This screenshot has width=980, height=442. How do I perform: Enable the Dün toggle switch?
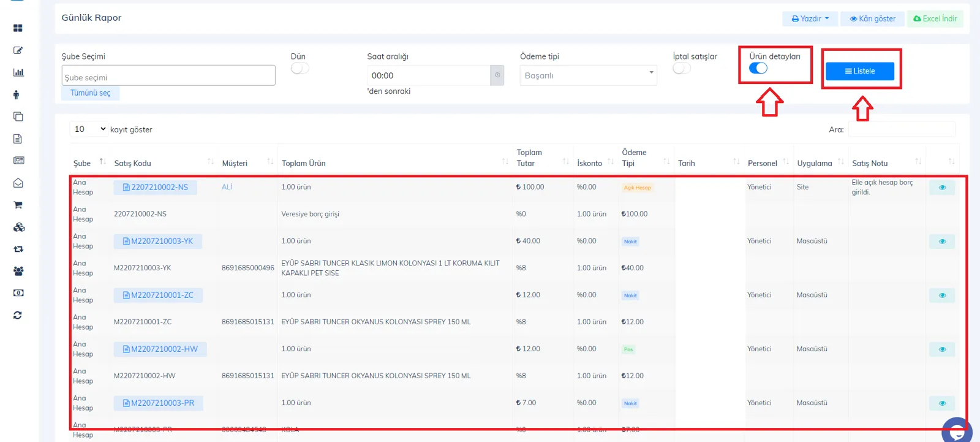click(x=300, y=68)
